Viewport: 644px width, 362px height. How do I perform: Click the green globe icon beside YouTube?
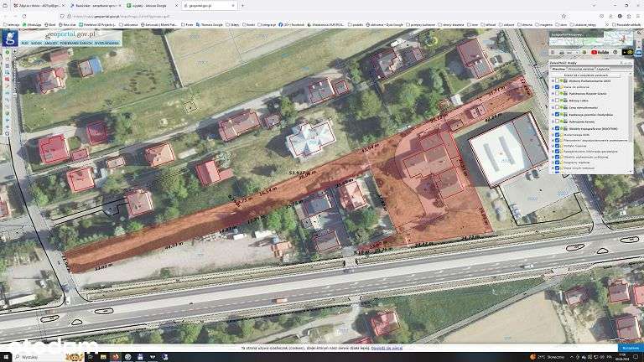[584, 52]
